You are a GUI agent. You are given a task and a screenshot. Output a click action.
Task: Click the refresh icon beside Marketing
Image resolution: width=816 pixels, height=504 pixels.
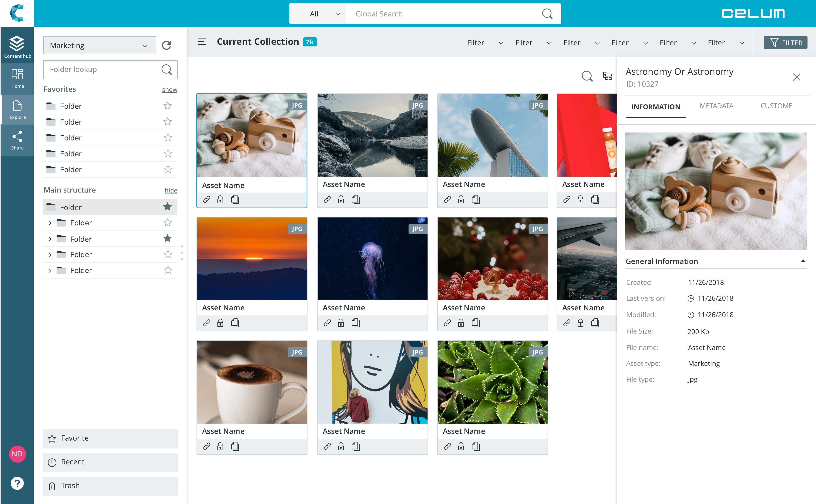166,45
